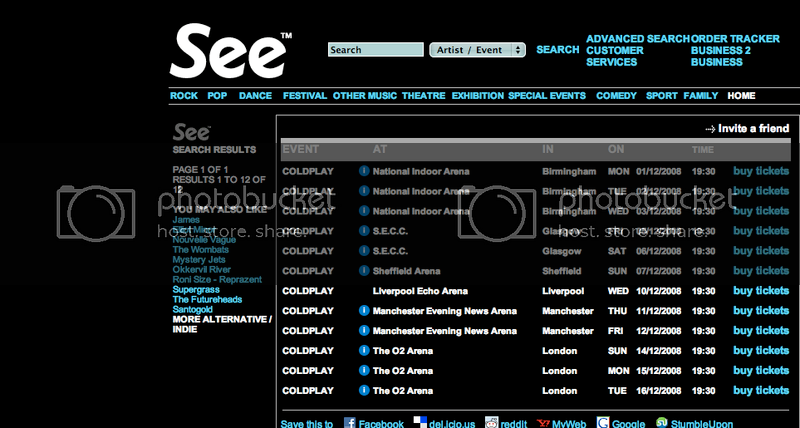Open the BUSINESS 2 BUSINESS link

tap(721, 56)
